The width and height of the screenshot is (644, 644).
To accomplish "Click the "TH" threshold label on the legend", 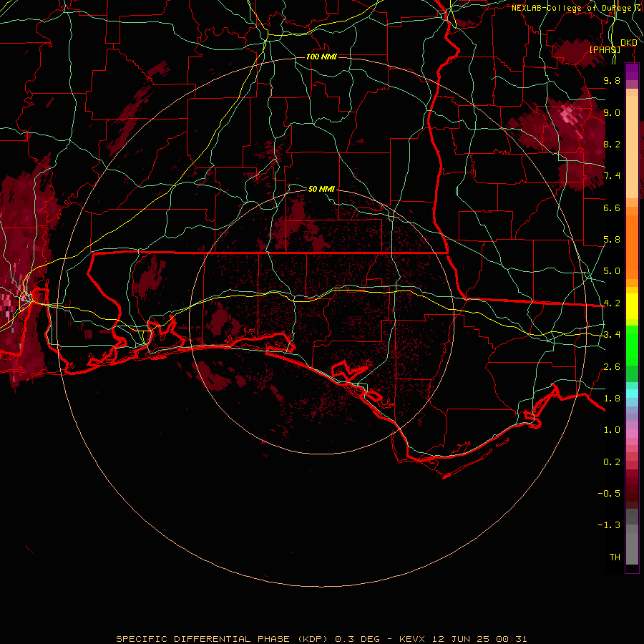I will pos(615,557).
